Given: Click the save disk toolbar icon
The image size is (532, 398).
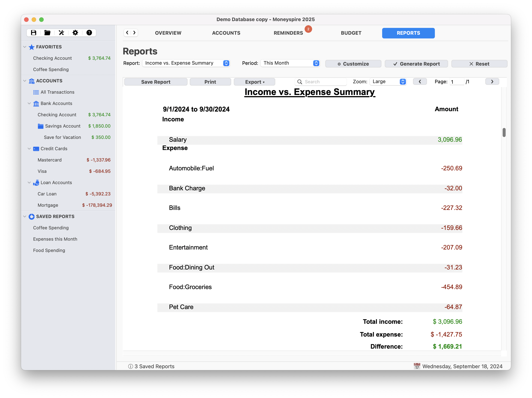Looking at the screenshot, I should point(34,33).
